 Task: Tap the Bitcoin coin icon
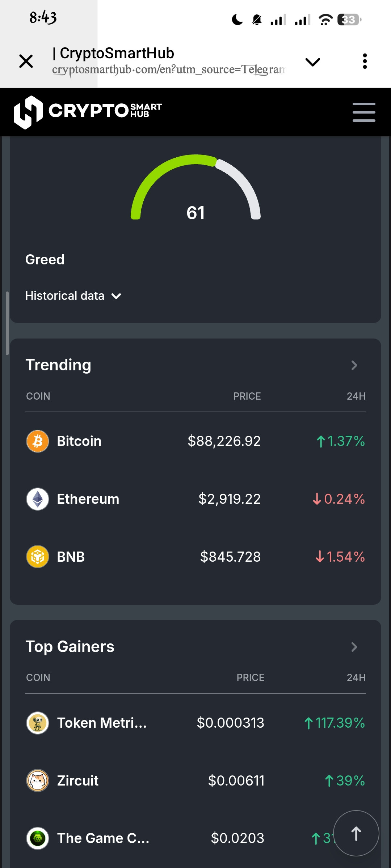click(x=38, y=441)
